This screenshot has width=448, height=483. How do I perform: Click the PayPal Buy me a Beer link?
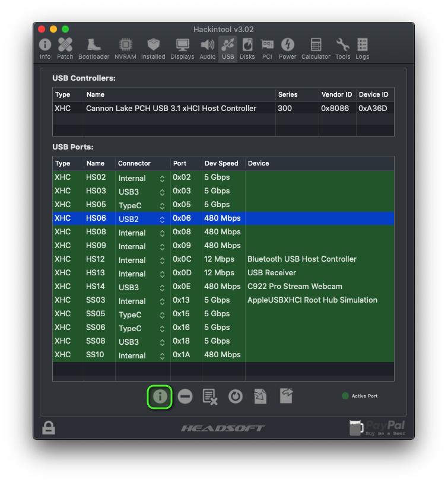click(378, 427)
